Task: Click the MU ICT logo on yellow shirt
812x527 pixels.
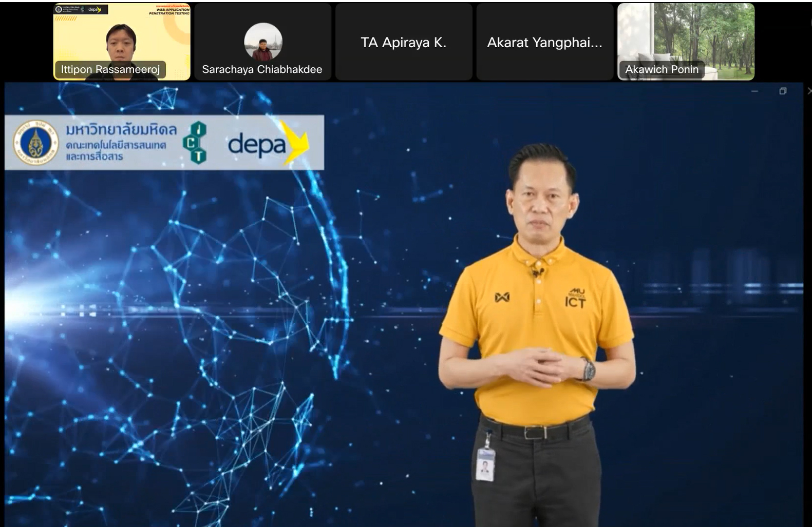Action: click(x=575, y=298)
